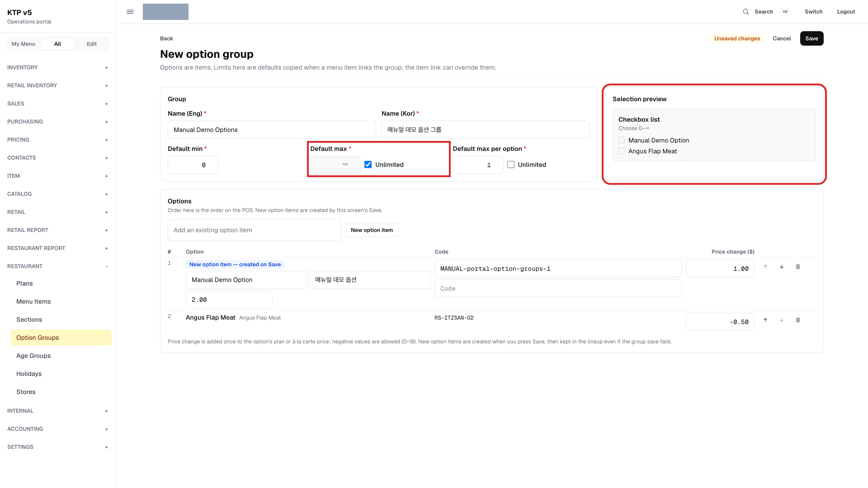Delete the Manual Demo Option row
The image size is (868, 488).
[797, 267]
